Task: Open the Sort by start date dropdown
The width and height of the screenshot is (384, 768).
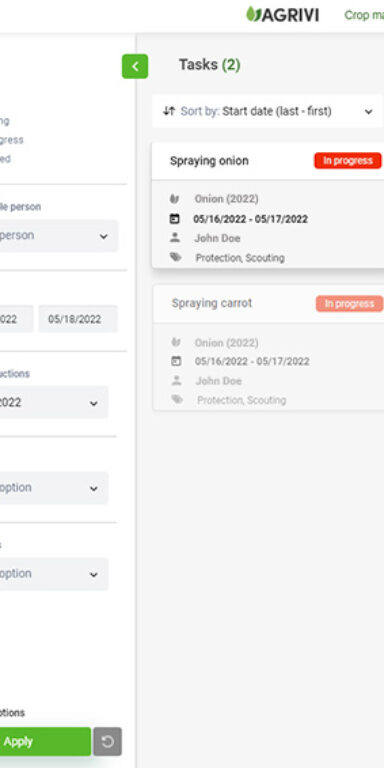Action: point(267,111)
